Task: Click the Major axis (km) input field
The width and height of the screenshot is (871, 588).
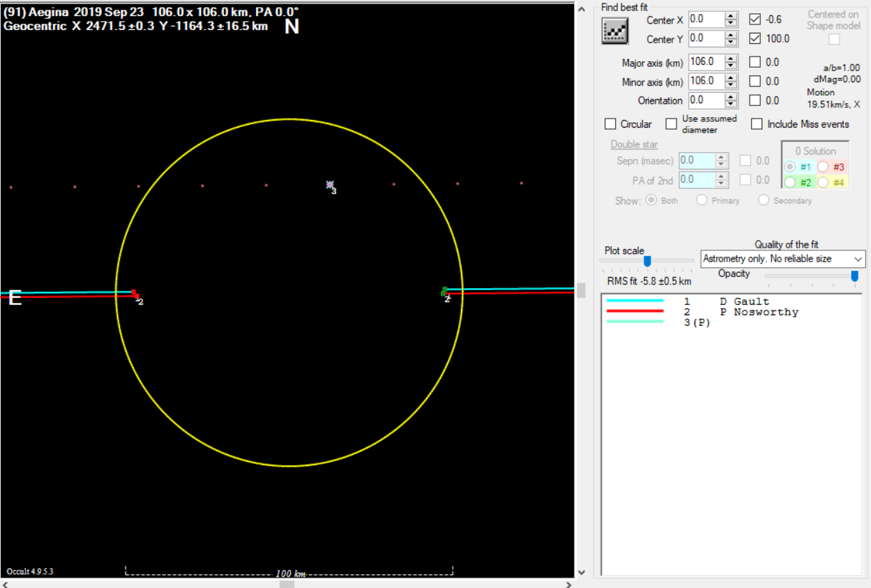Action: [x=706, y=62]
